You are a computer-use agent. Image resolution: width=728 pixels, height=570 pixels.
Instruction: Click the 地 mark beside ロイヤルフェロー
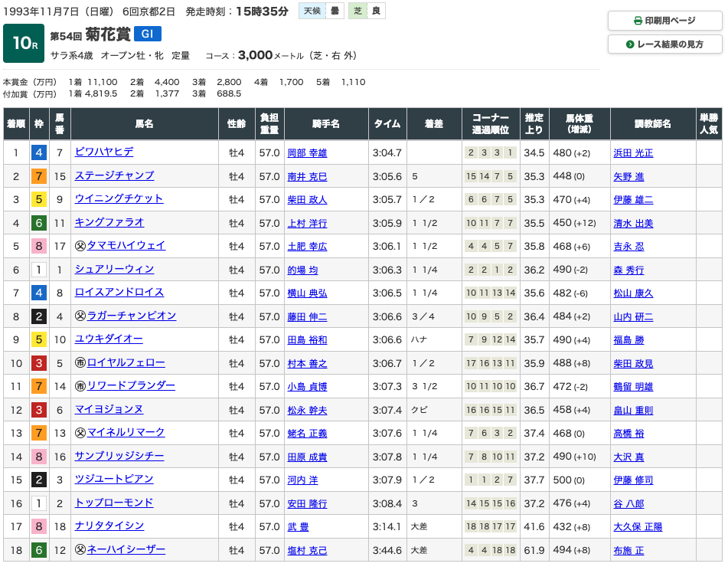[x=80, y=362]
